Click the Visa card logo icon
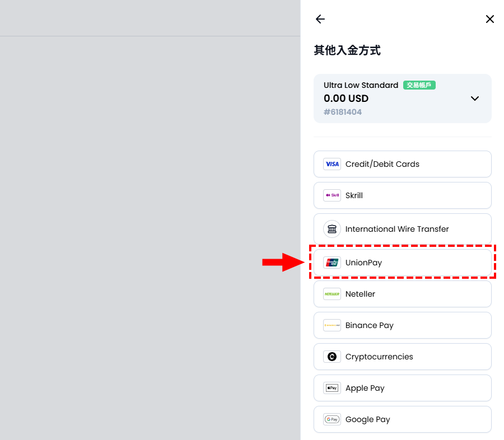 tap(332, 164)
